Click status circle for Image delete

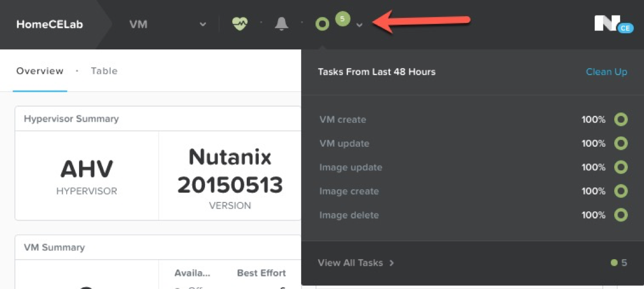tap(621, 215)
